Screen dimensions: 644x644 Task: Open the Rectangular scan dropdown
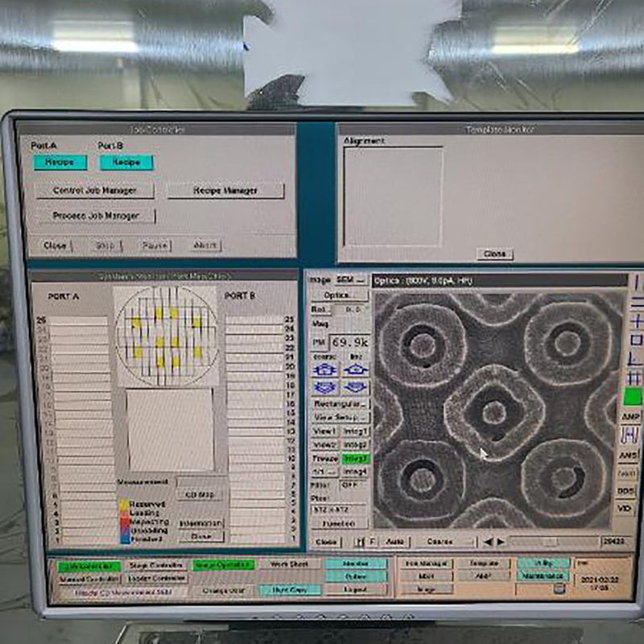[341, 404]
